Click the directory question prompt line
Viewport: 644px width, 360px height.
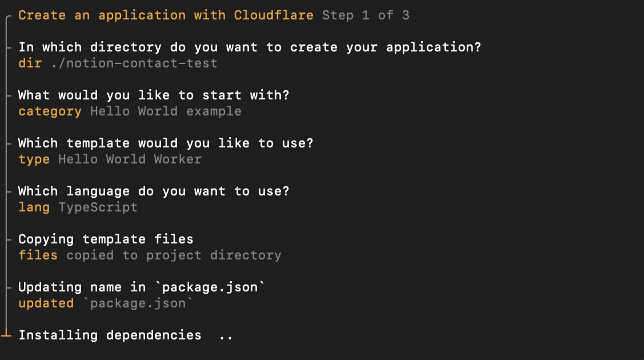click(x=249, y=47)
